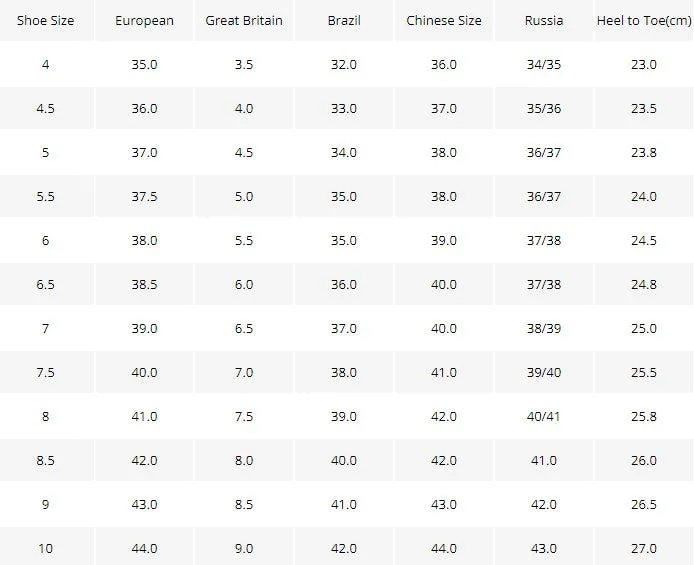Screen dimensions: 694x565
Task: Click shoe size 10 row label
Action: (x=46, y=549)
